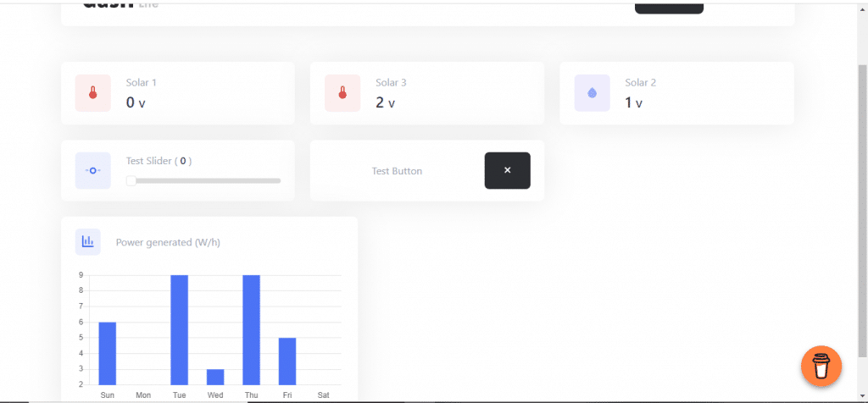Viewport: 868px width, 403px height.
Task: Open the orange coffee cup floating button
Action: coord(821,367)
